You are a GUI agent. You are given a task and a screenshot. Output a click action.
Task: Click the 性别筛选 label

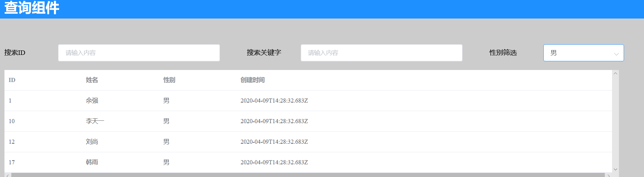pos(503,52)
